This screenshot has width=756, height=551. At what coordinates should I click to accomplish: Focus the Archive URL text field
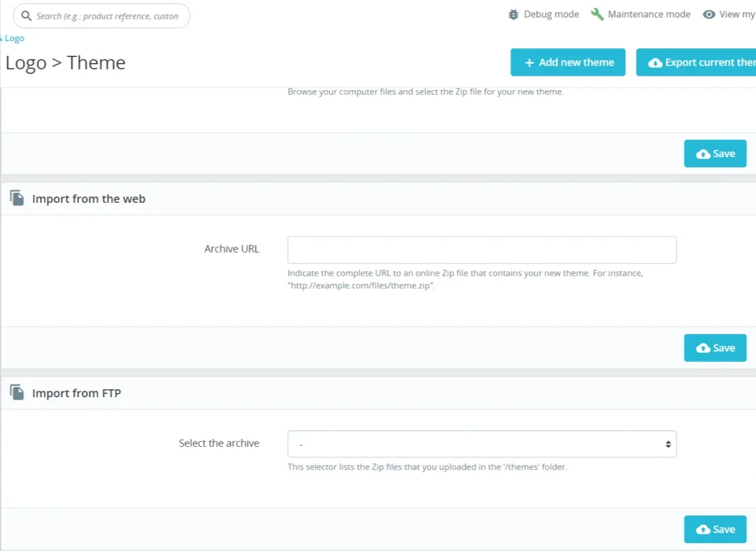point(481,250)
